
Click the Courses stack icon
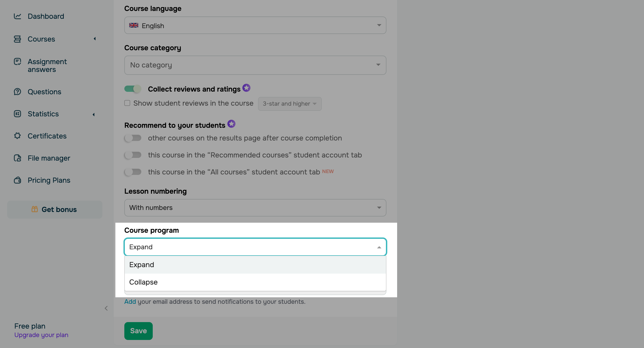17,39
